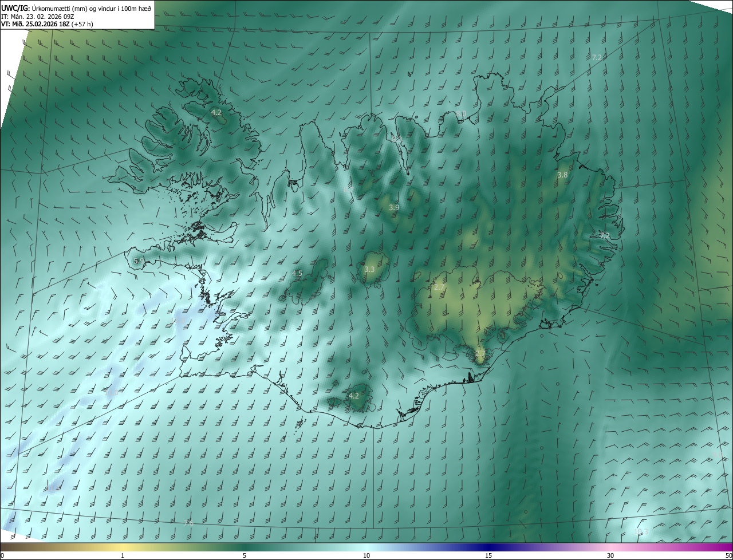The height and width of the screenshot is (560, 733).
Task: Click the 10.3 value in the southeast corner
Action: [x=641, y=532]
